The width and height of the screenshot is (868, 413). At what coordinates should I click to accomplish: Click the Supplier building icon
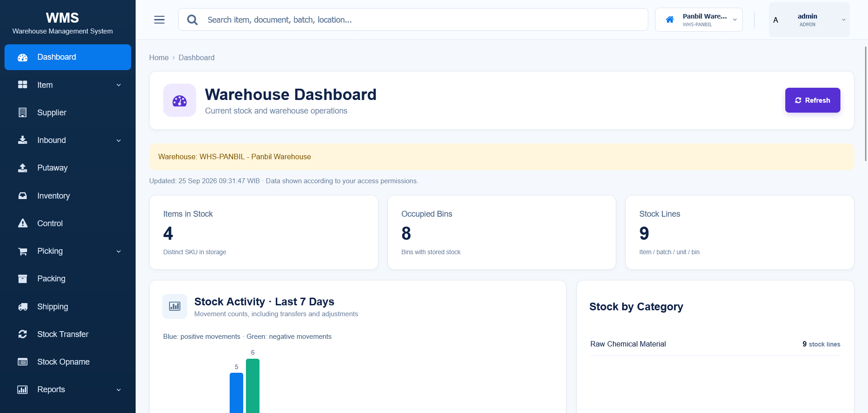pos(23,113)
